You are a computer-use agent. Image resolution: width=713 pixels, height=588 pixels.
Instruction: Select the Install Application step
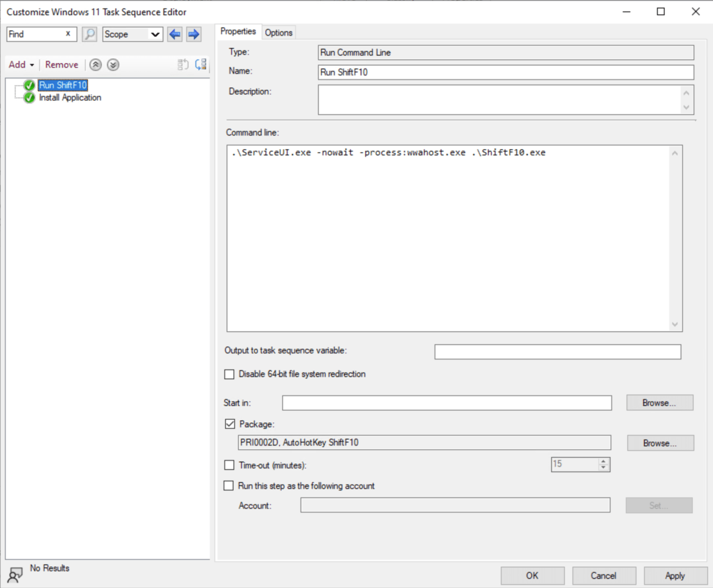tap(70, 98)
